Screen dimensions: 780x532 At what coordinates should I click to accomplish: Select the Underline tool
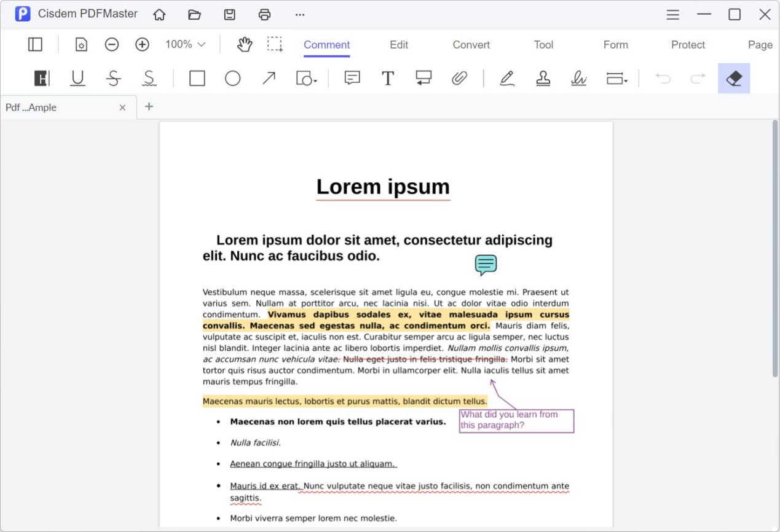click(x=77, y=78)
